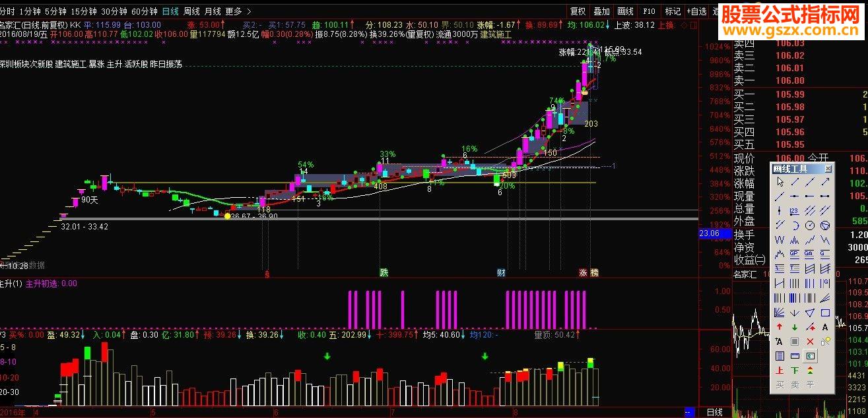Click the 叠加 overlay button

pos(601,11)
